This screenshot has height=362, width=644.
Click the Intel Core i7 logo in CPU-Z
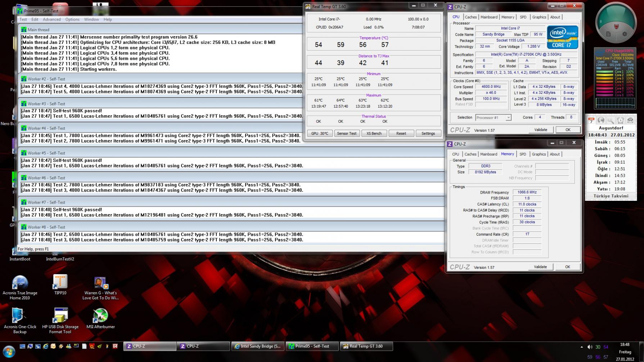click(x=562, y=37)
